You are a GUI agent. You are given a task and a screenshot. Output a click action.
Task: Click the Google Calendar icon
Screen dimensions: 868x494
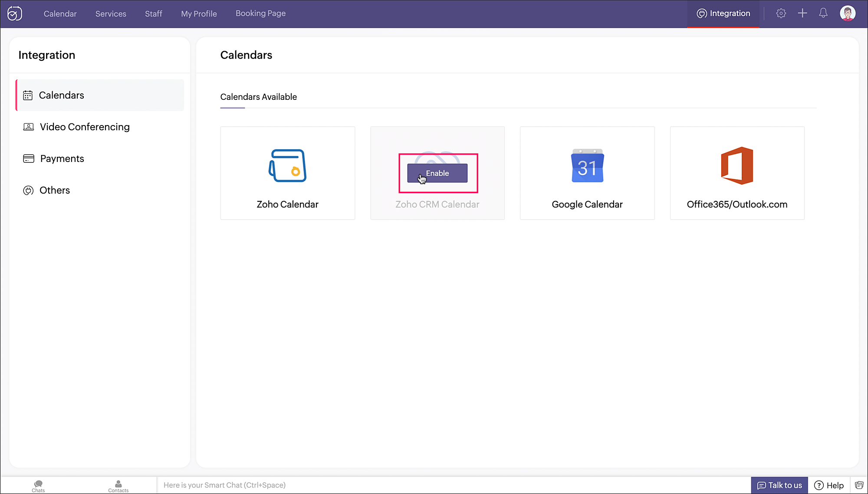point(587,166)
